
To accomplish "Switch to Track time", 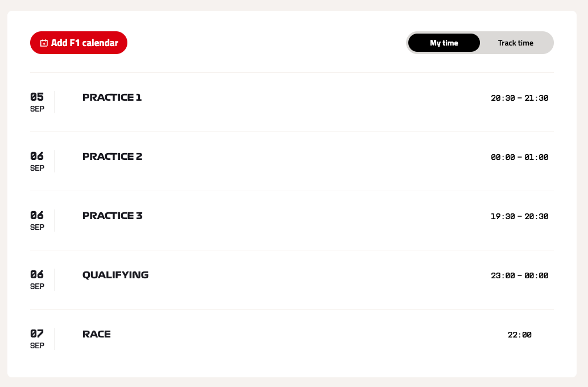I will click(x=515, y=43).
